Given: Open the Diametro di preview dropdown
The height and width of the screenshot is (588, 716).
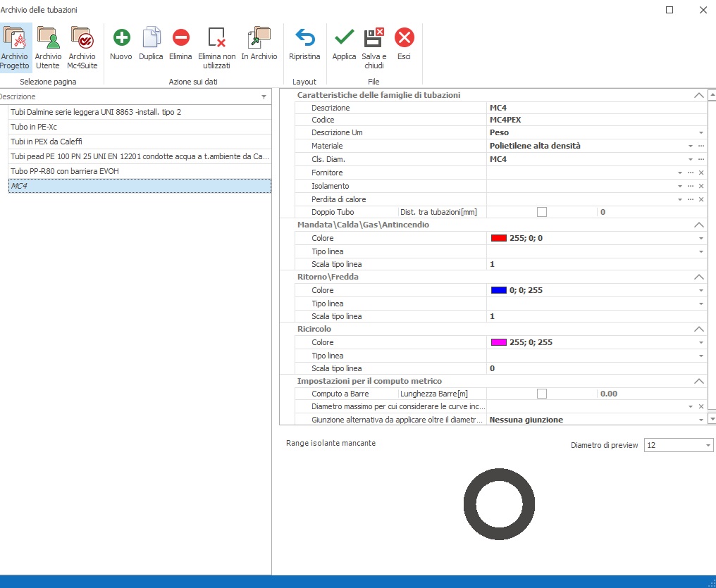Looking at the screenshot, I should [x=708, y=446].
